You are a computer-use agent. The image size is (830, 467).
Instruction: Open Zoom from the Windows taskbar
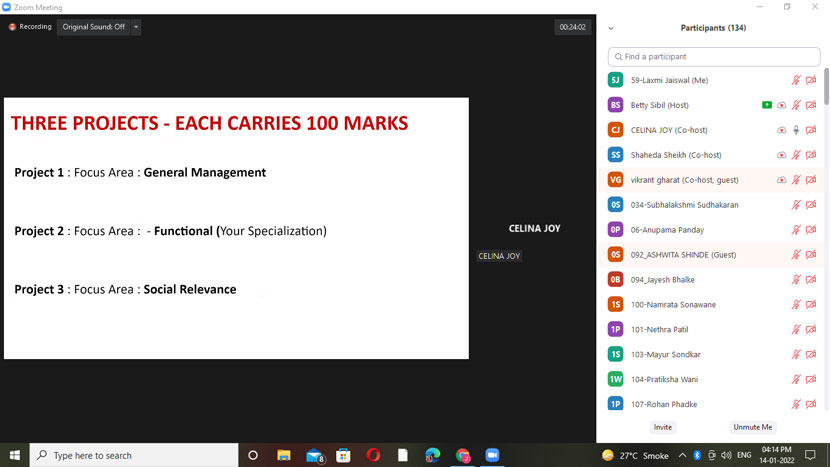492,455
